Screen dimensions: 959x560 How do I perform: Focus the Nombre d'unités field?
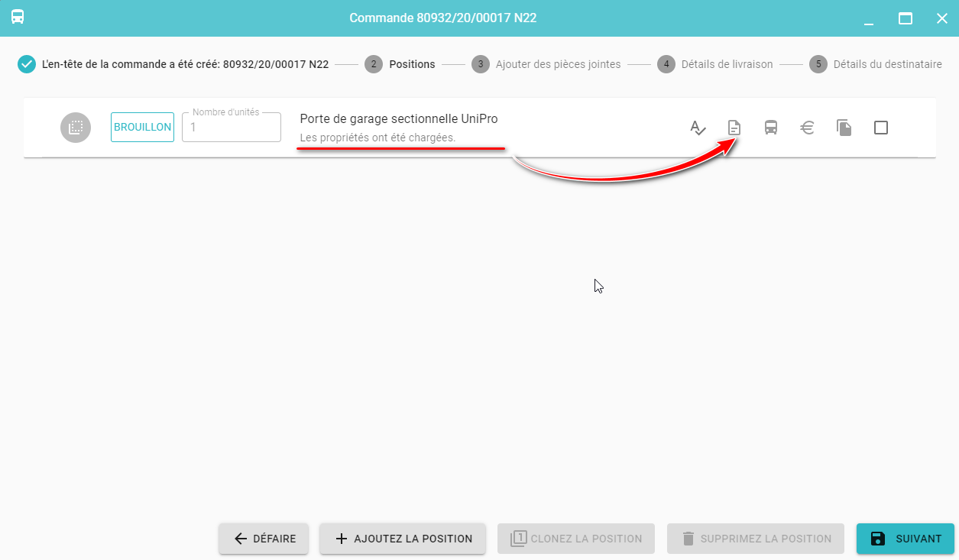point(232,128)
